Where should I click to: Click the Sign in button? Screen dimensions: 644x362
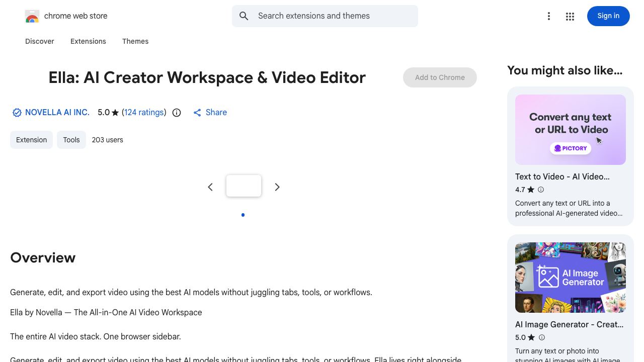(x=608, y=16)
